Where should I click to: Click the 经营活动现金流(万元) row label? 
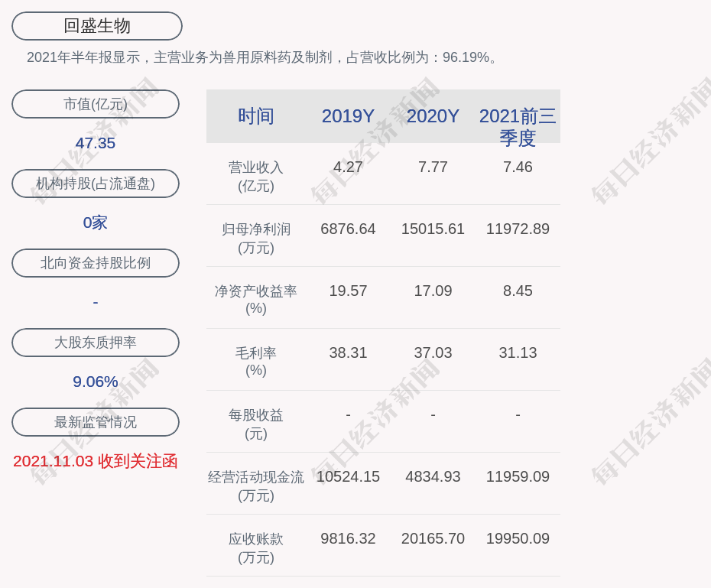[x=255, y=486]
